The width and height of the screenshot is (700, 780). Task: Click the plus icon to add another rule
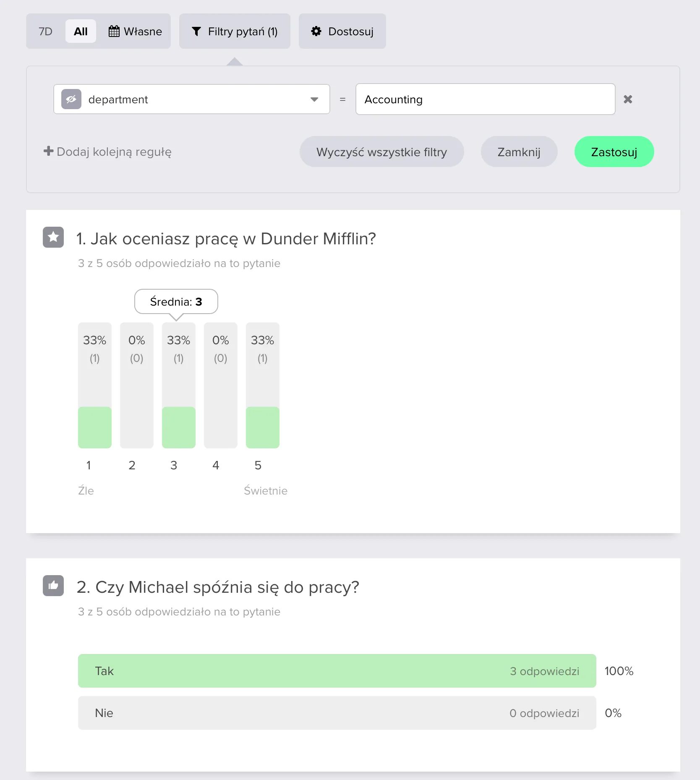[49, 151]
